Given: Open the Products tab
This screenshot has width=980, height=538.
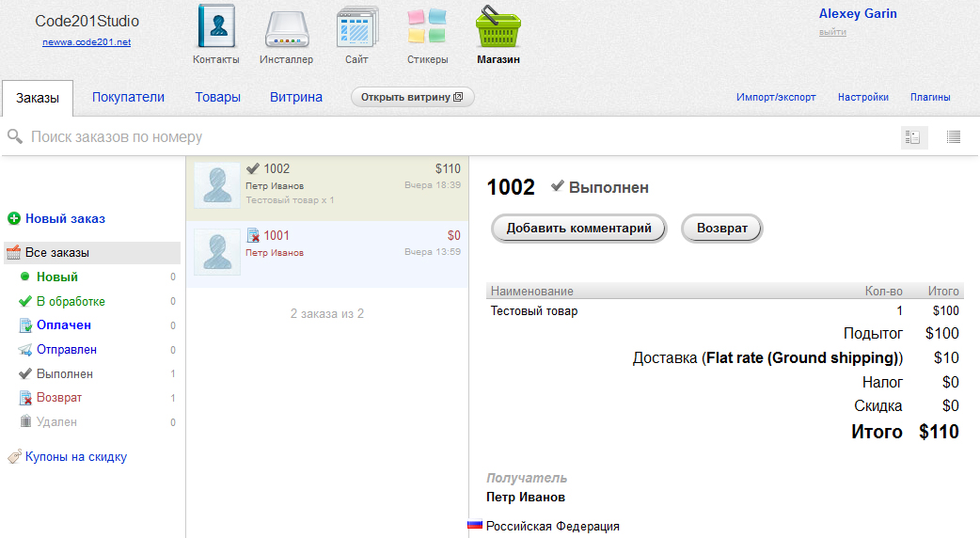Looking at the screenshot, I should click(217, 97).
